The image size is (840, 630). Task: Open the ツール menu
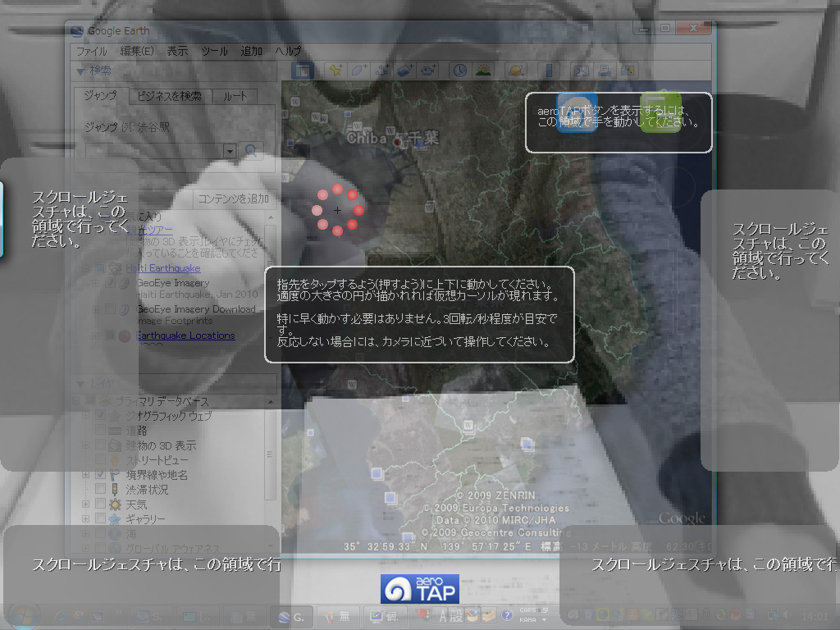pos(213,51)
